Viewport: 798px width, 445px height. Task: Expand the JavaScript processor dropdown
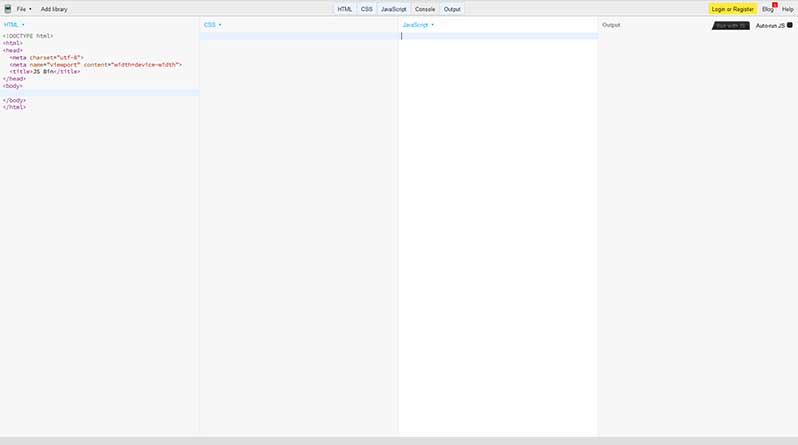[418, 24]
